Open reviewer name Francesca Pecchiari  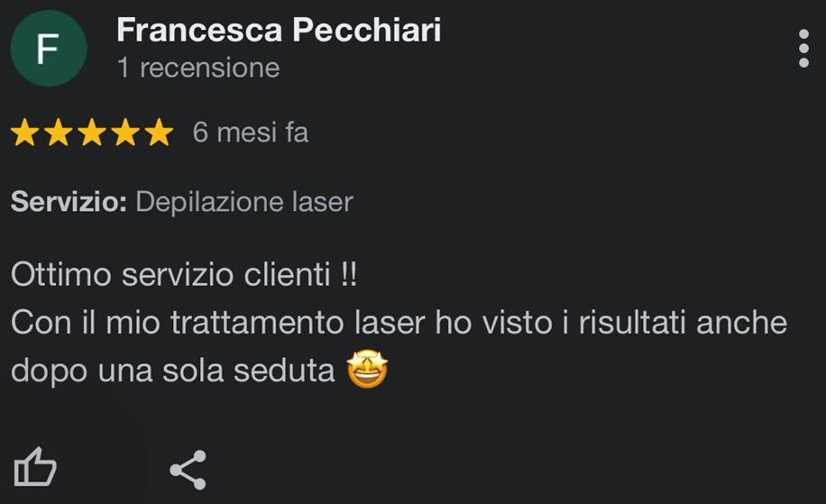(x=279, y=30)
